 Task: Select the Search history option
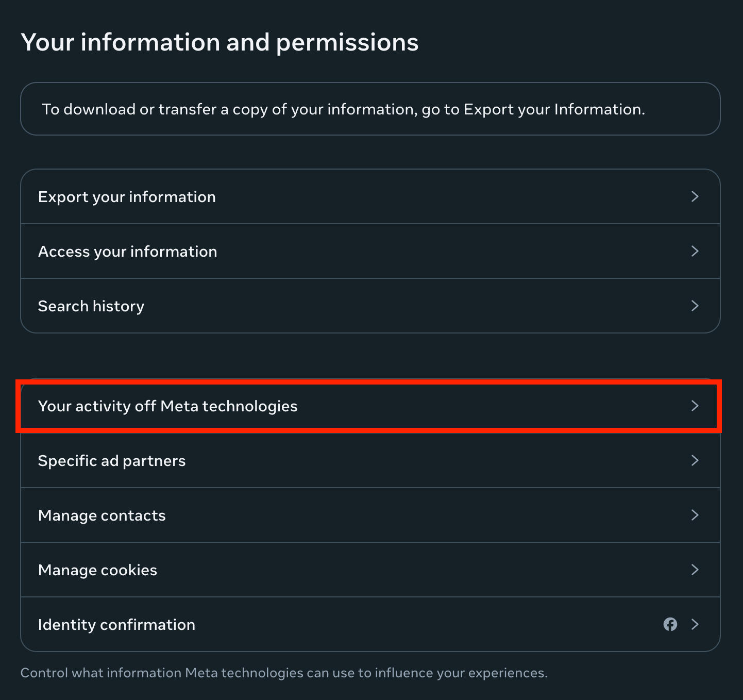(91, 306)
